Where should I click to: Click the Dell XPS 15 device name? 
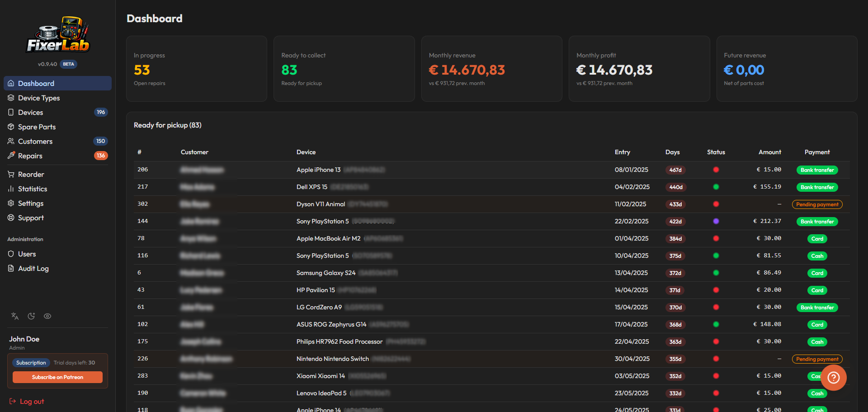tap(312, 187)
